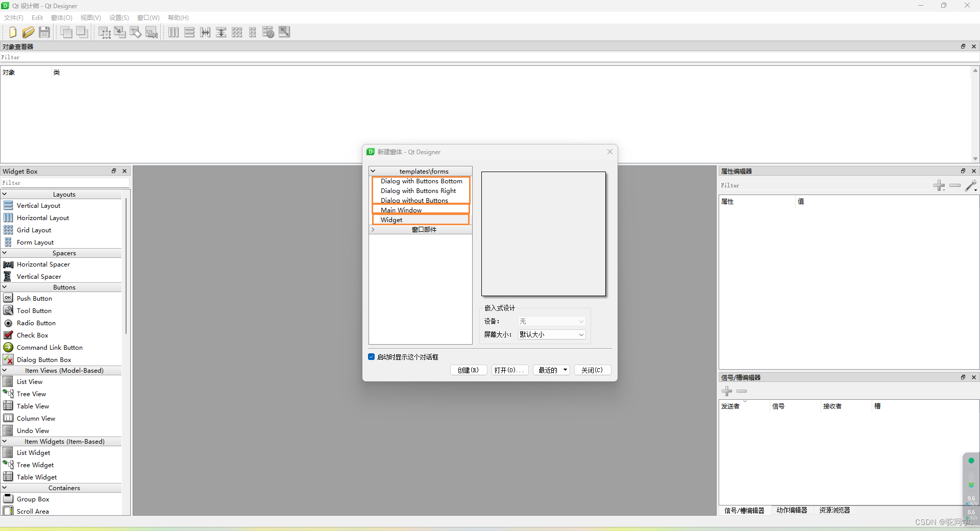Apply Lay Out Horizontally from toolbar
The height and width of the screenshot is (531, 980).
click(x=174, y=32)
